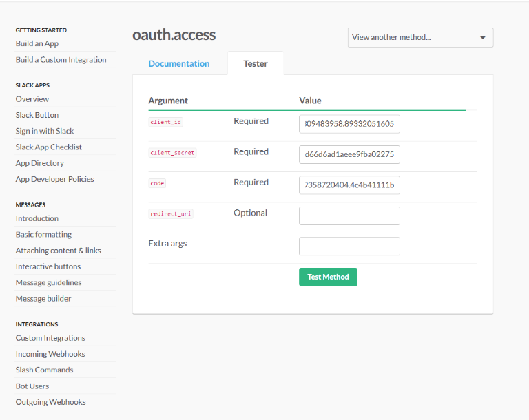
Task: Go to Build a Custom Integration
Action: click(61, 60)
